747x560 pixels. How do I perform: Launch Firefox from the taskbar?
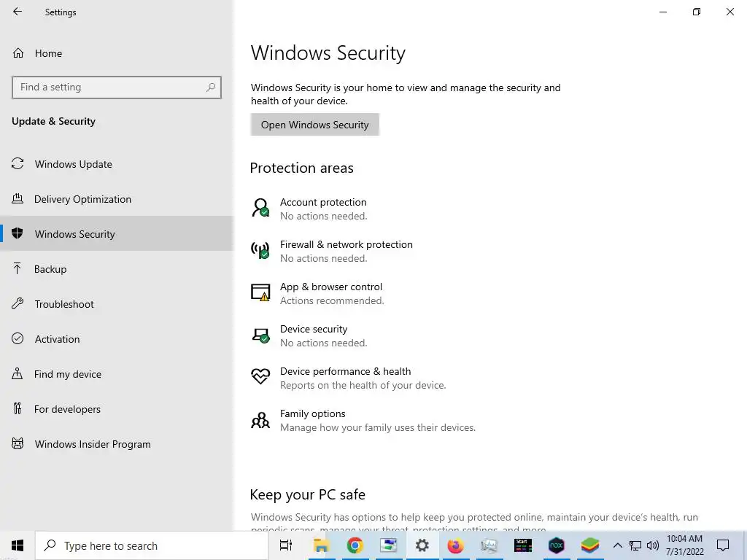[455, 545]
